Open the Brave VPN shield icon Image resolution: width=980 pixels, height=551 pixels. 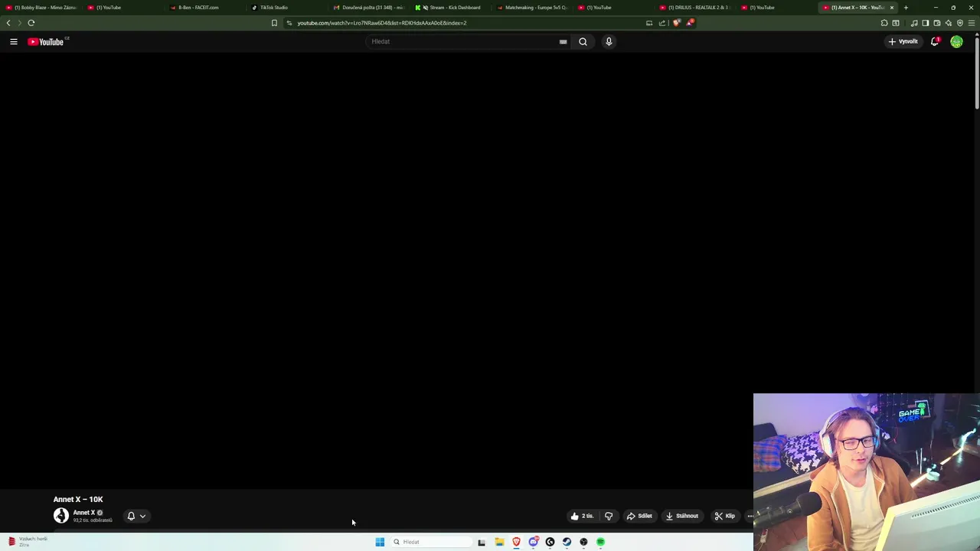click(x=960, y=23)
